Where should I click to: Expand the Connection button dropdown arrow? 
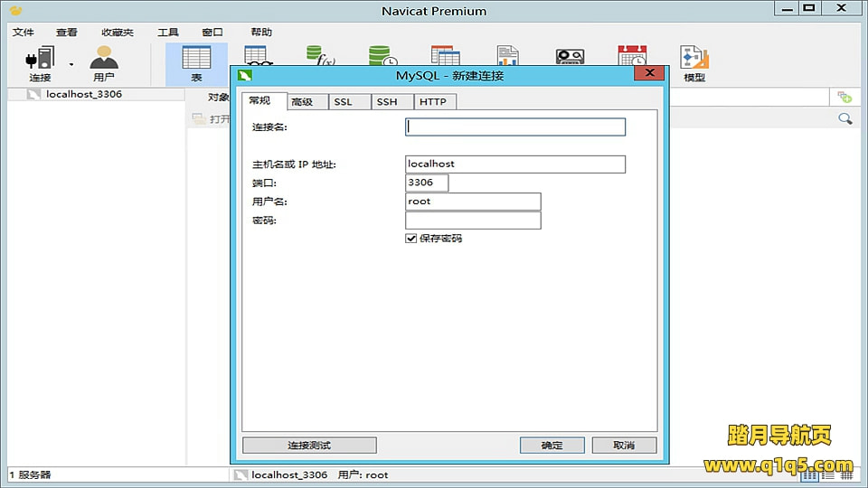pos(71,64)
